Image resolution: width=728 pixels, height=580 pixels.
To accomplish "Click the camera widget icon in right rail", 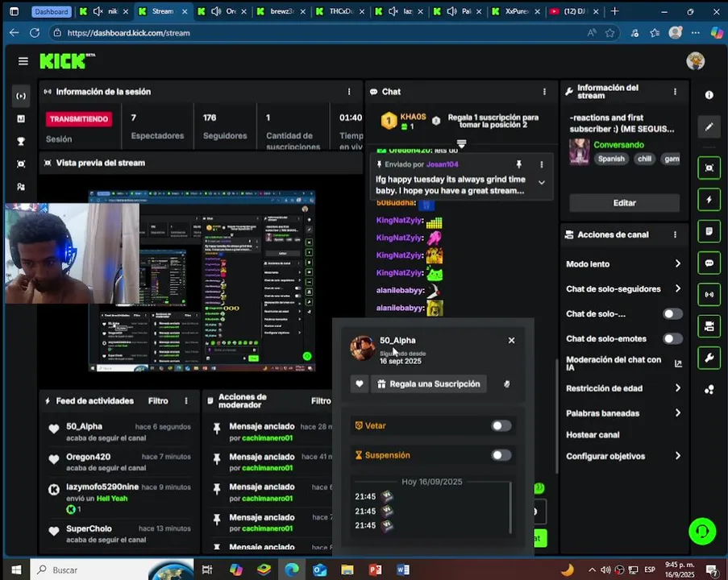I will click(709, 325).
